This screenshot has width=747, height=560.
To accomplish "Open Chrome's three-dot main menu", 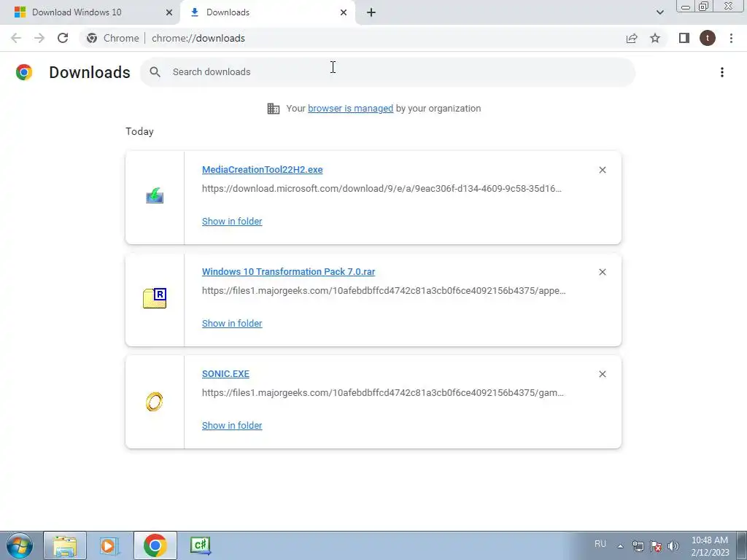I will pyautogui.click(x=731, y=38).
